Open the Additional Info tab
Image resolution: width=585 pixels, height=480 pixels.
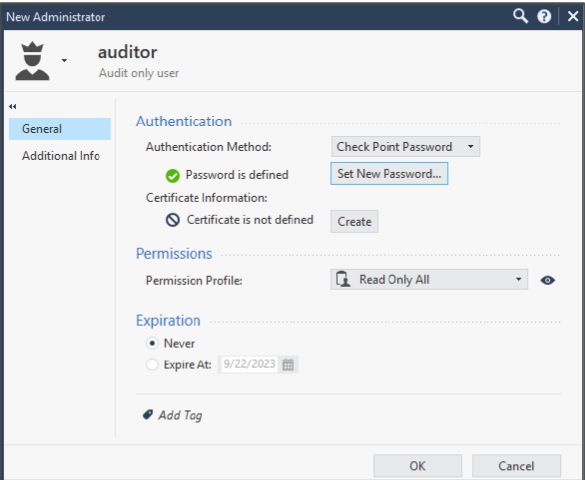pyautogui.click(x=60, y=156)
